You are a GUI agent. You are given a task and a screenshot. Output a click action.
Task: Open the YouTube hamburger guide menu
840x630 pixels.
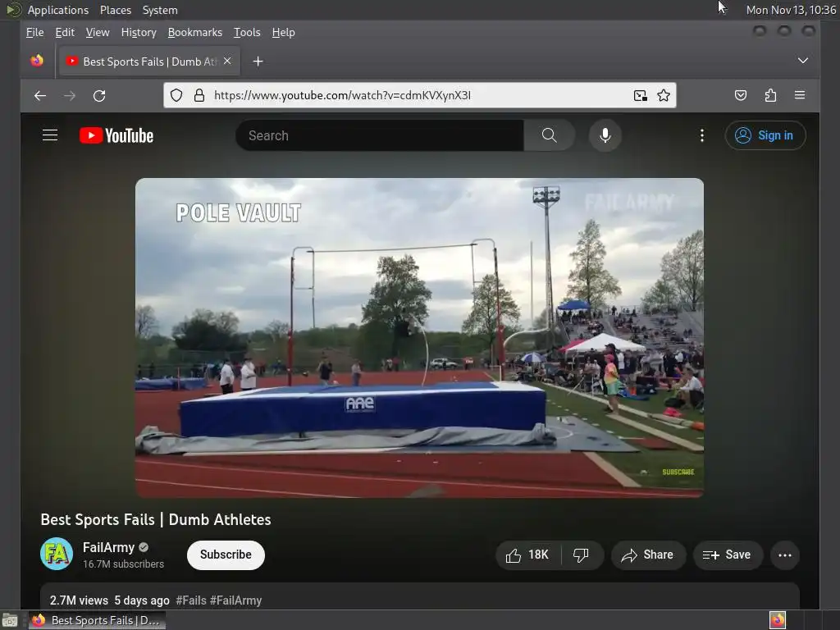[x=50, y=135]
